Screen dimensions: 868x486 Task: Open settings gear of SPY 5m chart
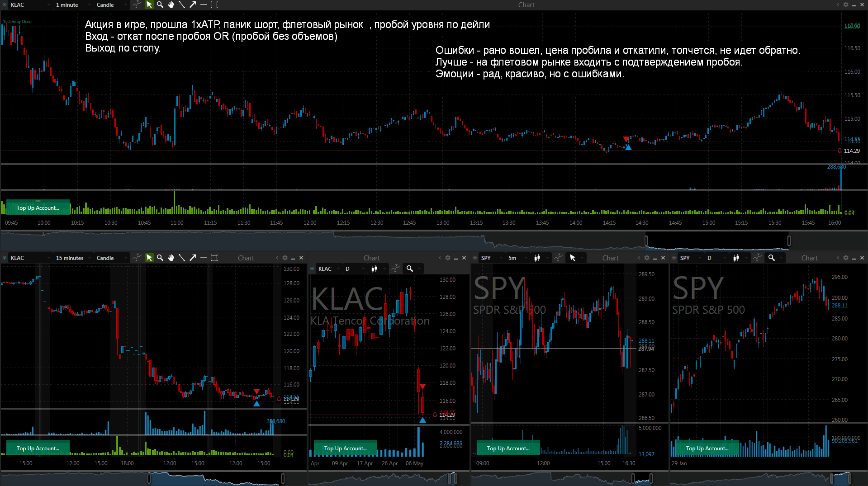pos(647,258)
